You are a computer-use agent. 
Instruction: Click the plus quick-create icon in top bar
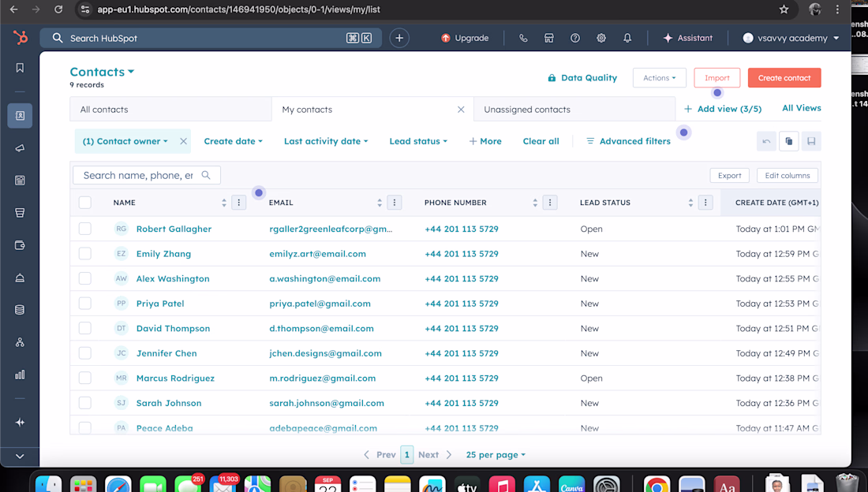pyautogui.click(x=399, y=38)
